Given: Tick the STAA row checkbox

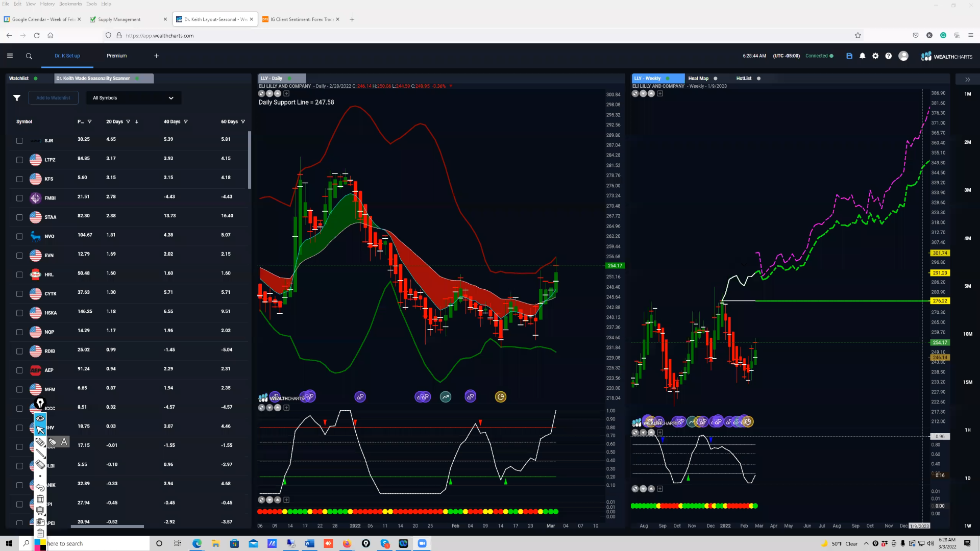Looking at the screenshot, I should coord(19,217).
